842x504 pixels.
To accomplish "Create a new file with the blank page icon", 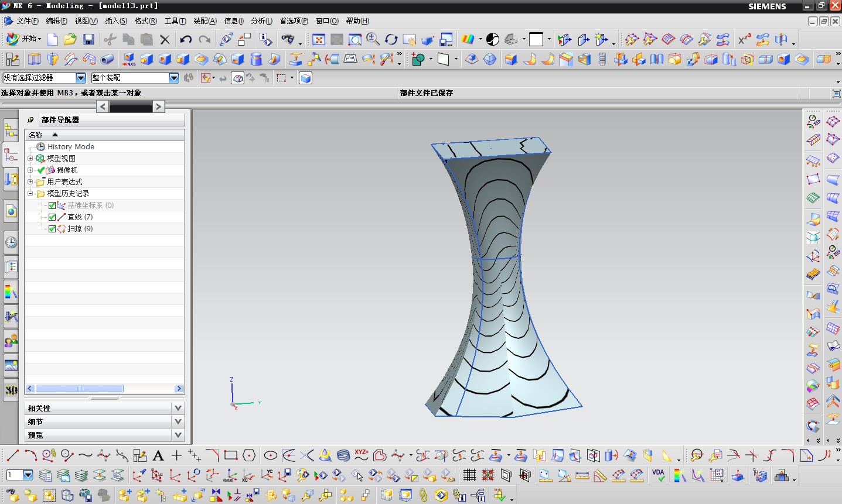I will pos(53,39).
